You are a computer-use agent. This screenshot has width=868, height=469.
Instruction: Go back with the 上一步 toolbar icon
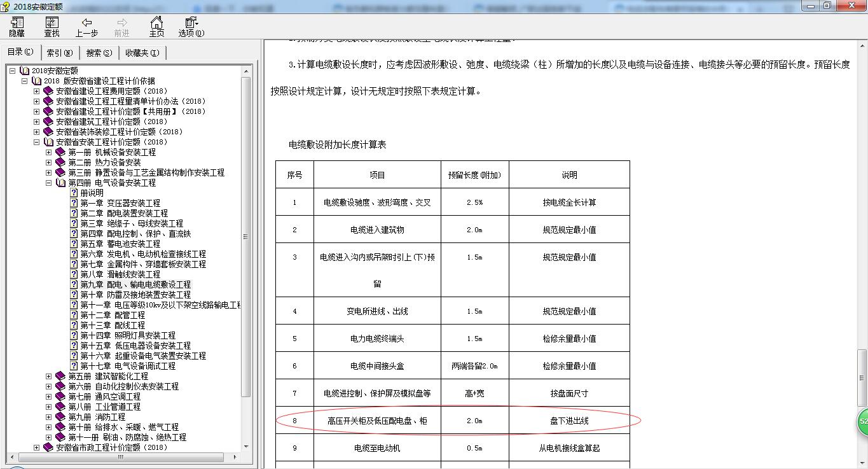pos(86,27)
